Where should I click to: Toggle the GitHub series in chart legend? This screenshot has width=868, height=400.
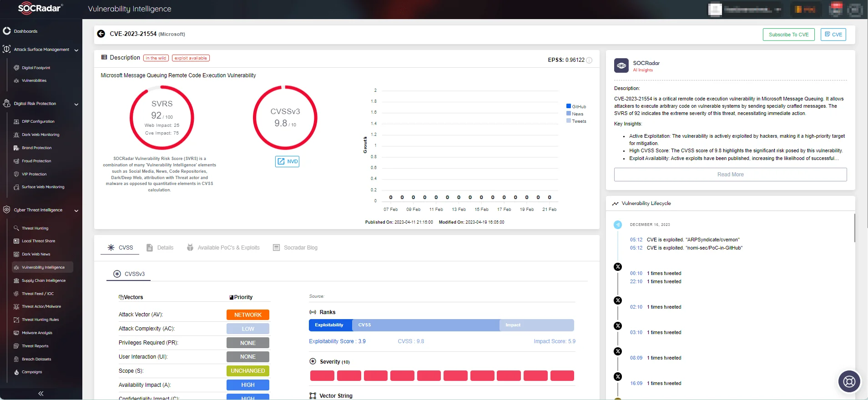click(576, 106)
